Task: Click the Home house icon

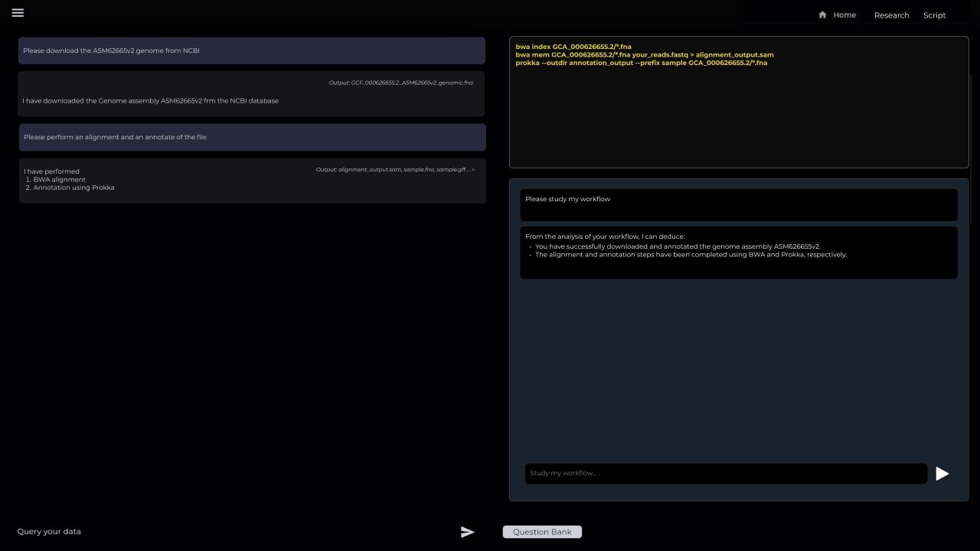Action: (x=822, y=15)
